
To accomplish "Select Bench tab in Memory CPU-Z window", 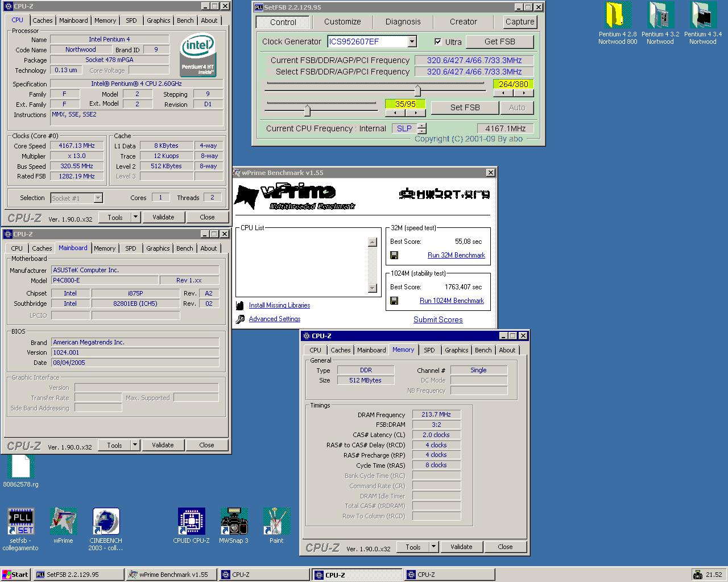I will 483,350.
